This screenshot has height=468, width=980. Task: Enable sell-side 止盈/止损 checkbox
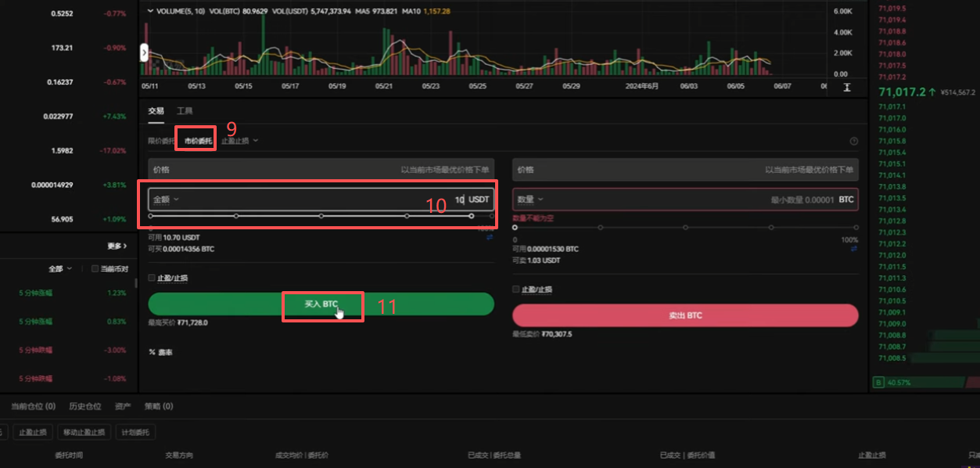(515, 289)
